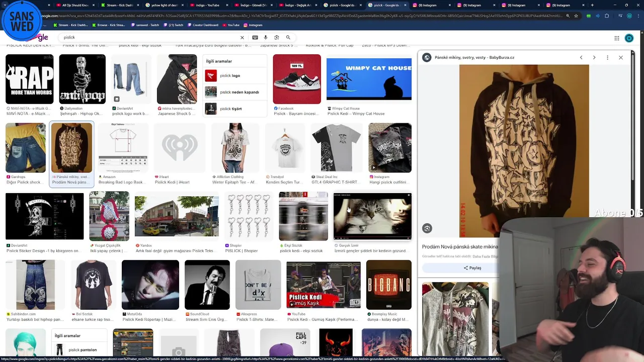The image size is (644, 362).
Task: Open 'Wimpy Cat House' image result
Action: point(369,79)
